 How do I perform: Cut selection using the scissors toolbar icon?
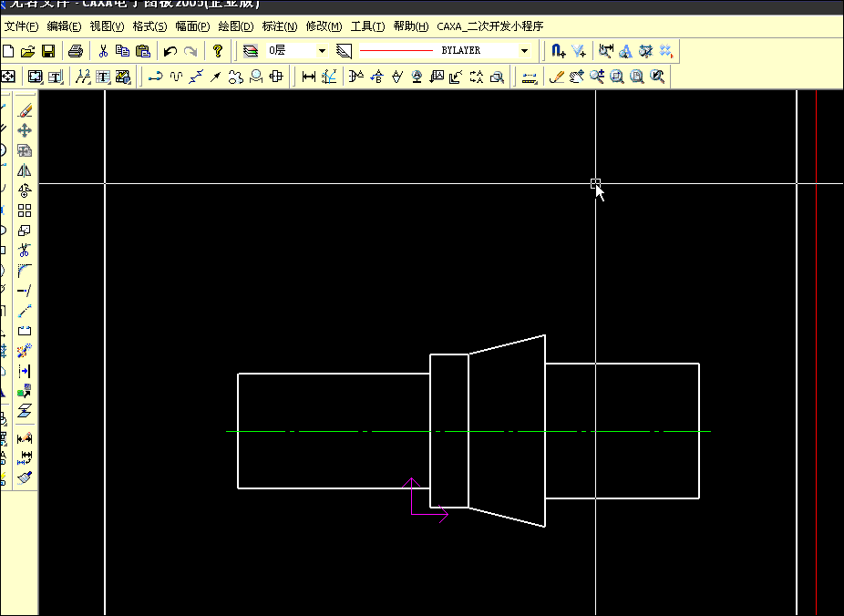tap(103, 51)
